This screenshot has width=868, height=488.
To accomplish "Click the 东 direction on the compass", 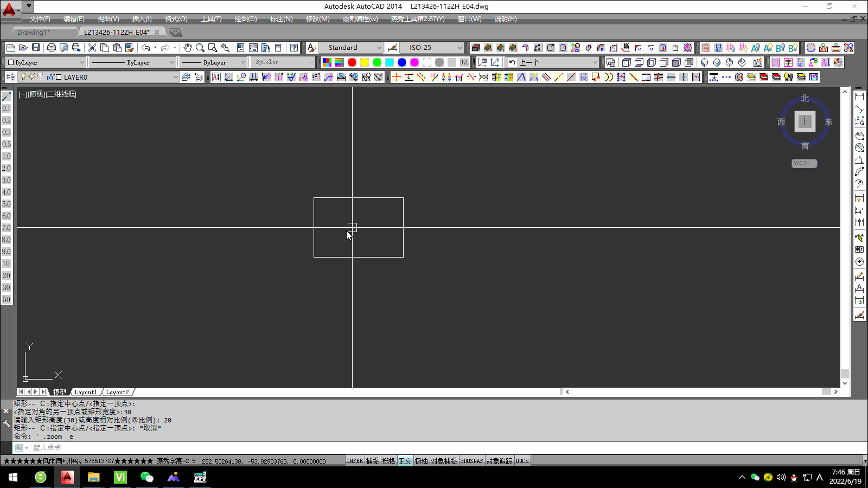I will click(828, 121).
